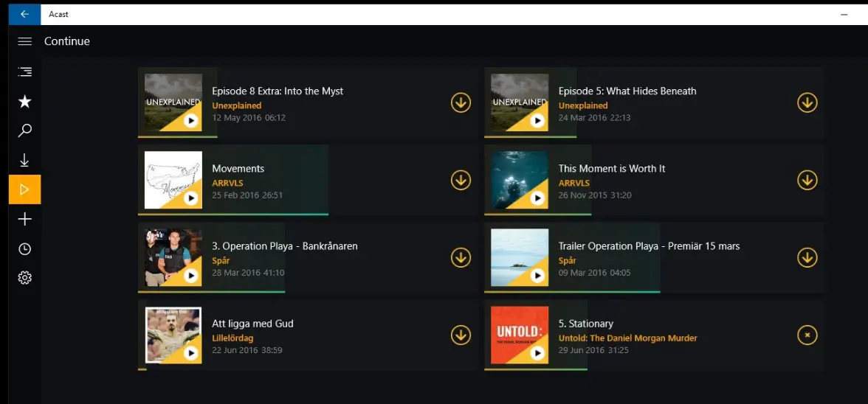
Task: Click the date 12 May 2016 06:12
Action: click(249, 118)
